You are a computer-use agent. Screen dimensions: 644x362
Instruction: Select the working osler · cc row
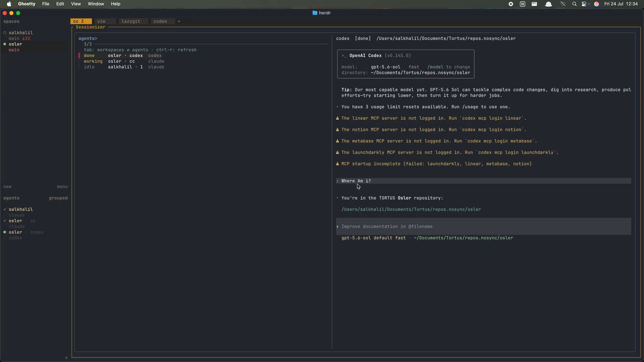coord(124,61)
